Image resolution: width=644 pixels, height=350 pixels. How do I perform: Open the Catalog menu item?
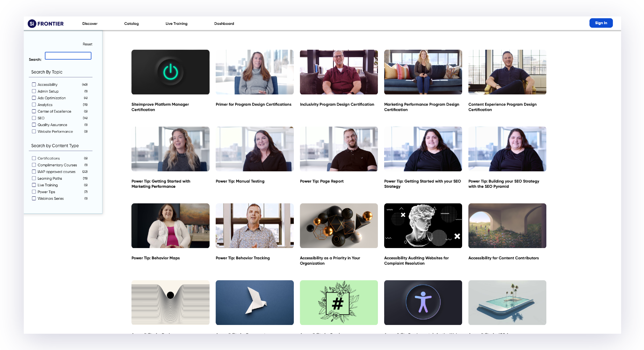tap(131, 23)
